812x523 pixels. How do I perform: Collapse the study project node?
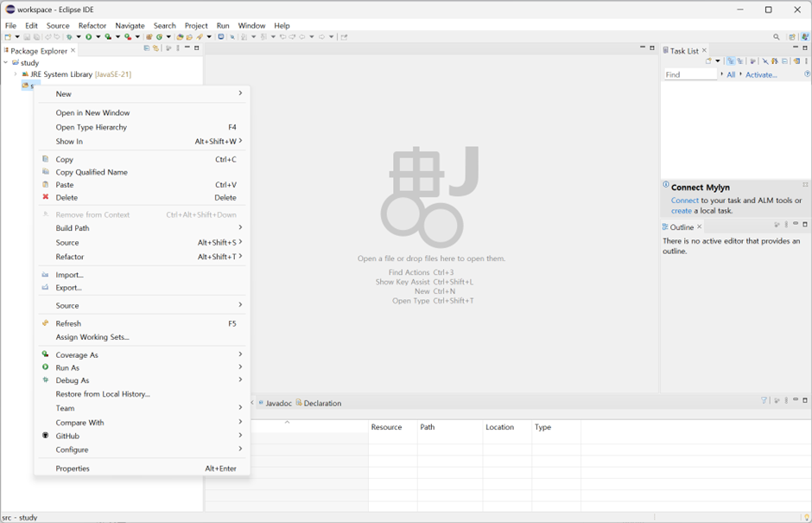point(6,62)
